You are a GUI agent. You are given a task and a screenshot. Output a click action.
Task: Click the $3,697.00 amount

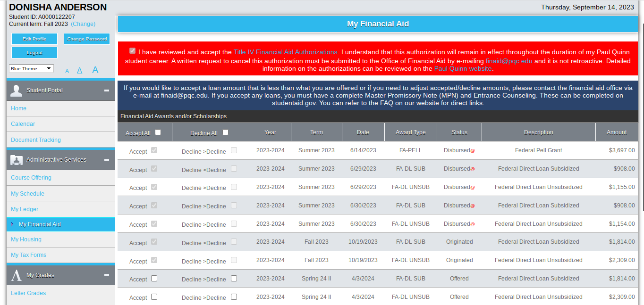coord(622,150)
